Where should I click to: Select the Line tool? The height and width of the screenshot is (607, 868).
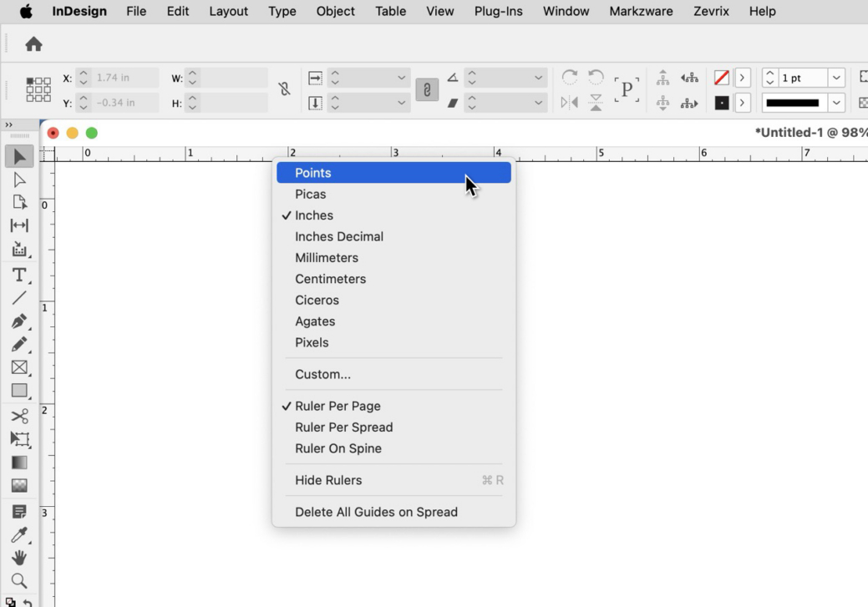click(x=19, y=298)
